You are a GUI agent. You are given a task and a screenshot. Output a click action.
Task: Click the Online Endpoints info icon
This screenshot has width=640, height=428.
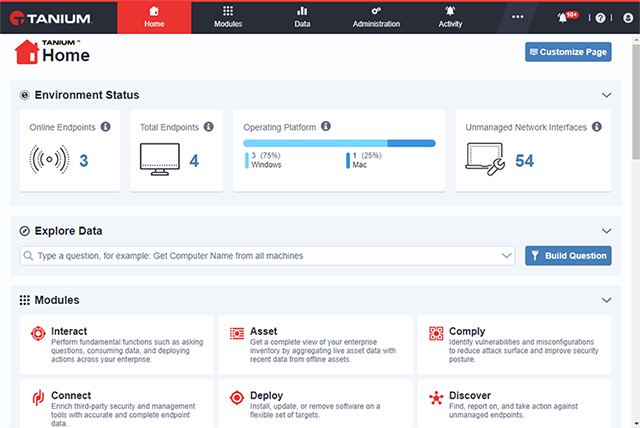click(x=105, y=127)
